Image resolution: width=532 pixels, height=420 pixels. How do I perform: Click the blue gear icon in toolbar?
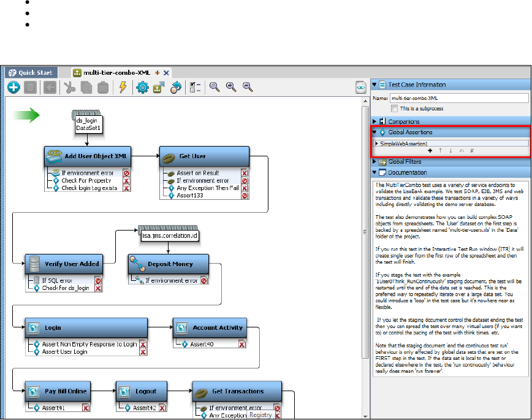click(143, 88)
